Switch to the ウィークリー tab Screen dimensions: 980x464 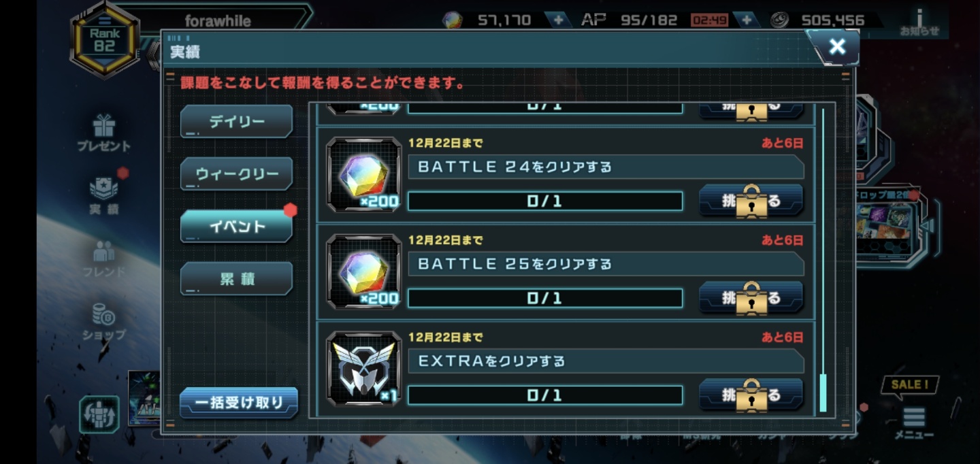pos(236,174)
